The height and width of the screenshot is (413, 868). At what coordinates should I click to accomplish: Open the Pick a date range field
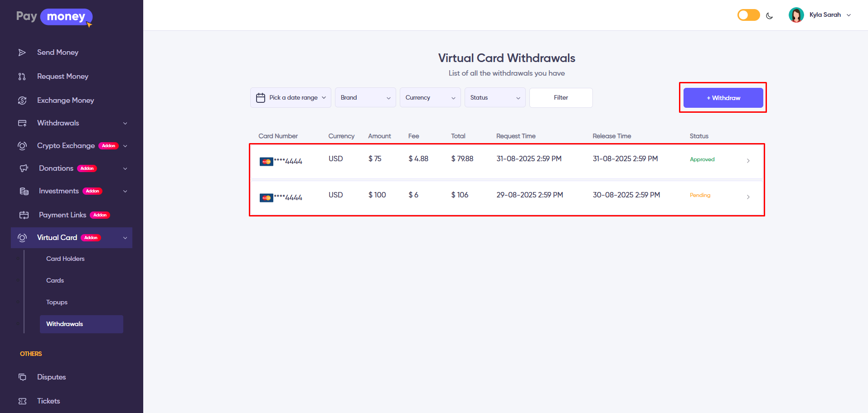click(x=291, y=98)
